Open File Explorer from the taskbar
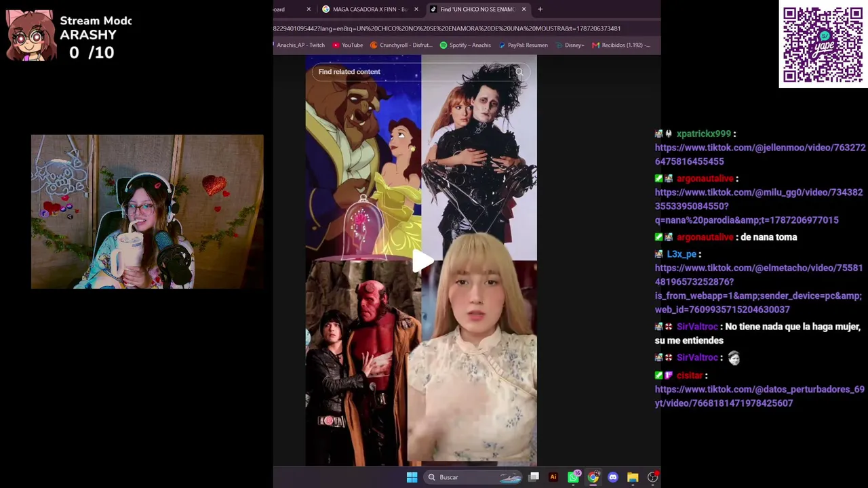 (x=633, y=477)
